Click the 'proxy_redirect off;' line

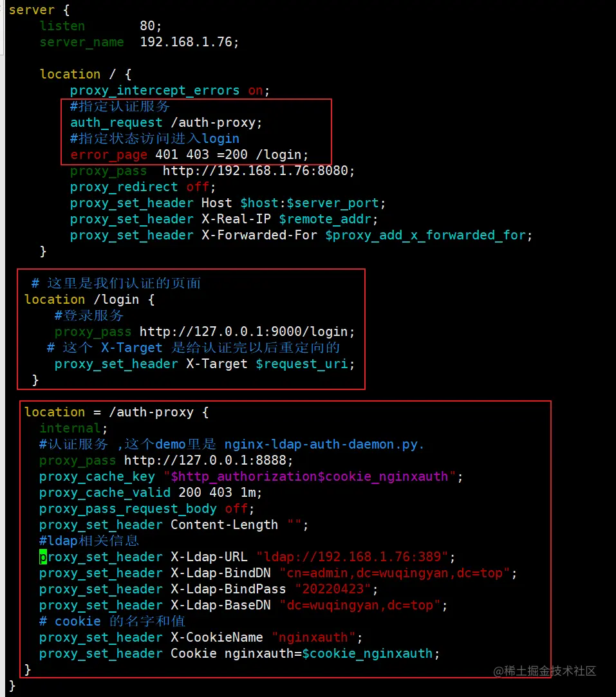point(143,187)
